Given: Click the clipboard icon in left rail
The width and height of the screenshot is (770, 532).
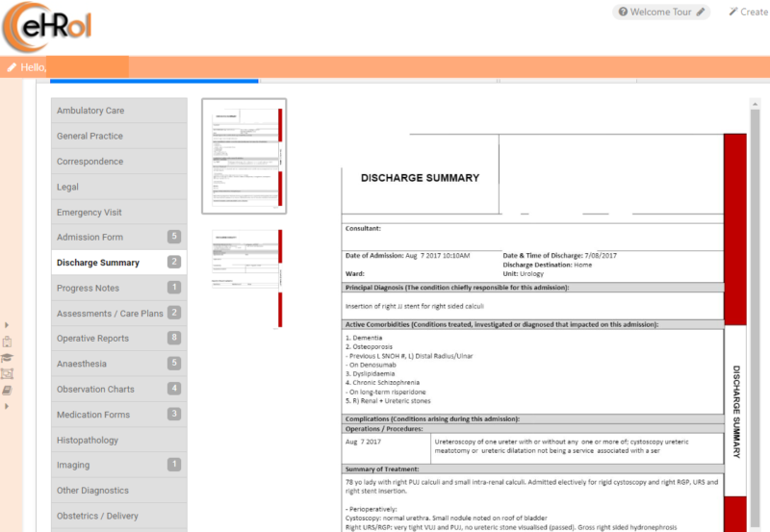Looking at the screenshot, I should pos(8,342).
